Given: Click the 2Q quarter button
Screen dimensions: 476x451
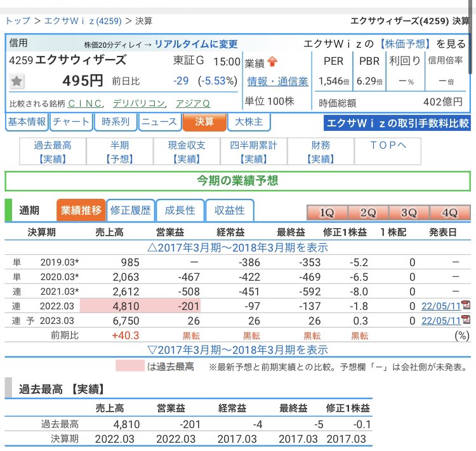Looking at the screenshot, I should [368, 212].
